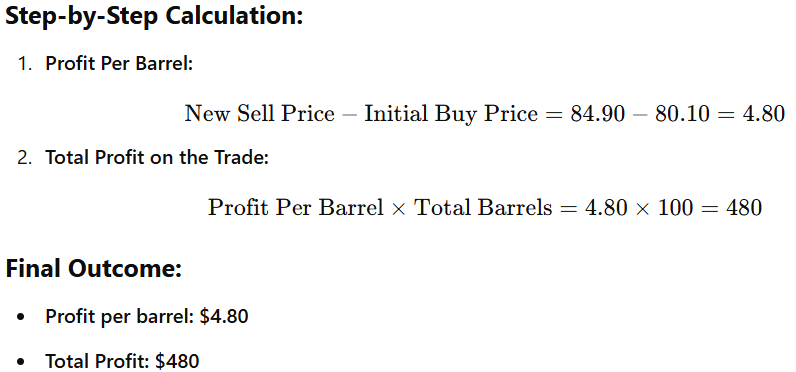Click the list number 1 marker
The width and height of the screenshot is (796, 372).
pyautogui.click(x=24, y=64)
